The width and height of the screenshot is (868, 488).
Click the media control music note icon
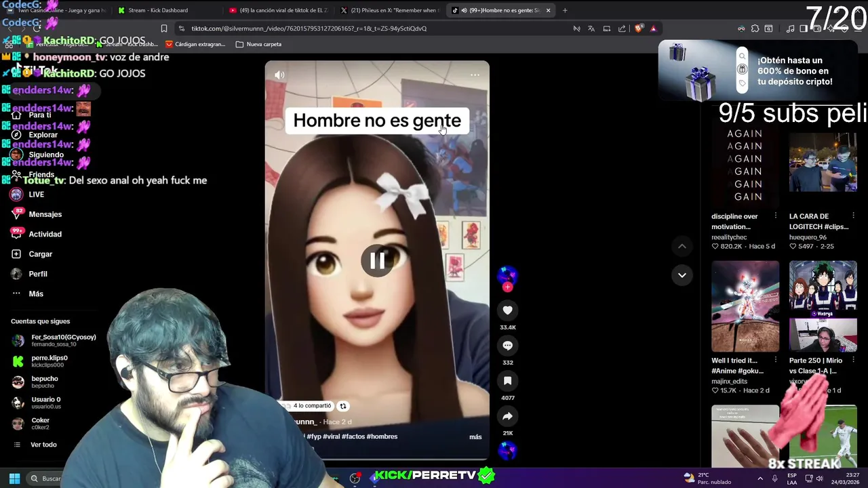[790, 28]
